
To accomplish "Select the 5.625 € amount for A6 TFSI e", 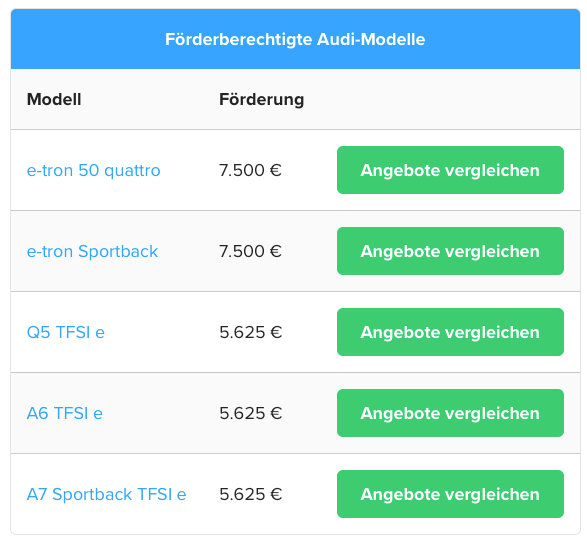I will (x=250, y=413).
